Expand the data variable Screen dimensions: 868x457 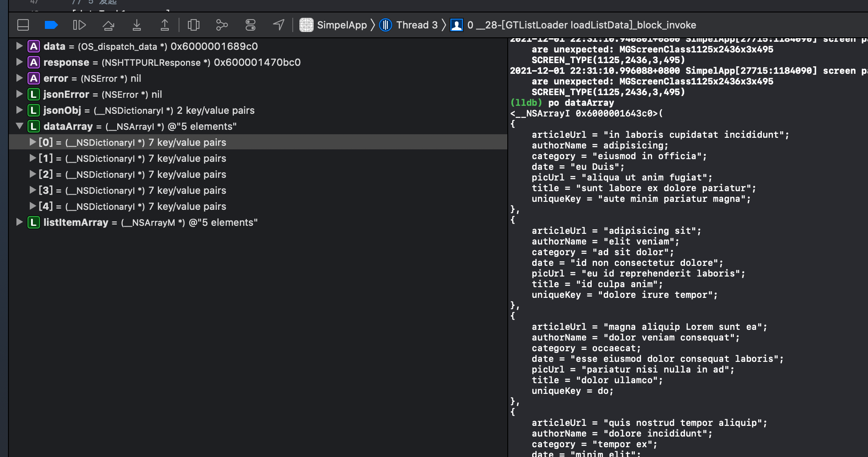pyautogui.click(x=19, y=46)
